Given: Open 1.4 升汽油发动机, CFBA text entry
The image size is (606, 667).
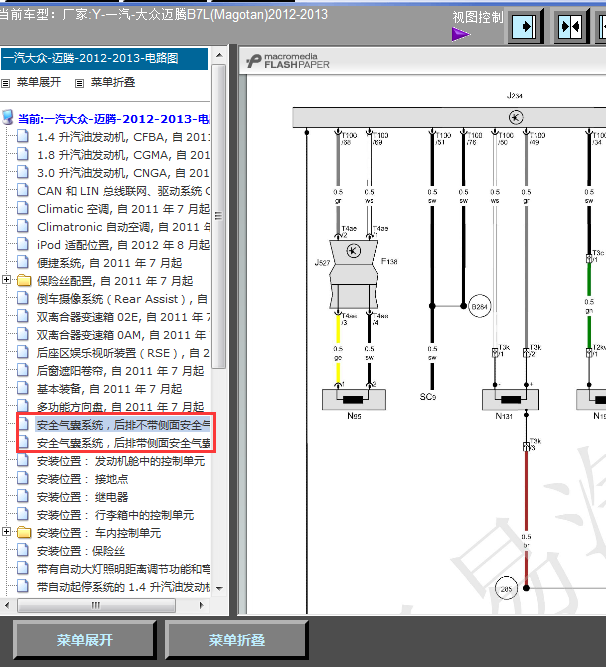Looking at the screenshot, I should tap(123, 137).
